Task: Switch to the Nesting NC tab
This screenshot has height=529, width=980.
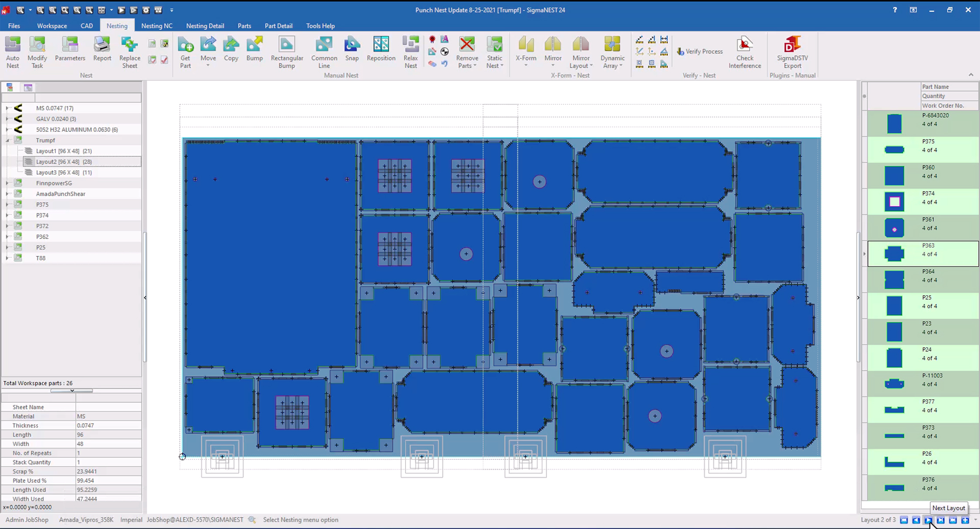Action: coord(157,26)
